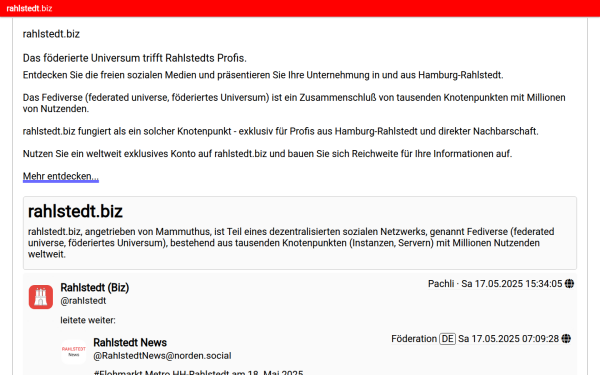Click paragraph starting 'Nutzen Sie ein weltweit'
The width and height of the screenshot is (600, 375).
pos(267,154)
